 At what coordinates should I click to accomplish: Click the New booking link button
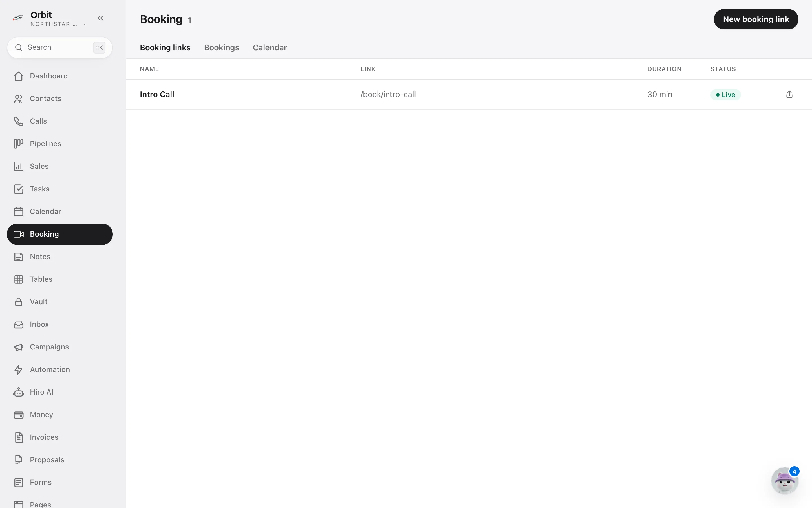coord(756,19)
